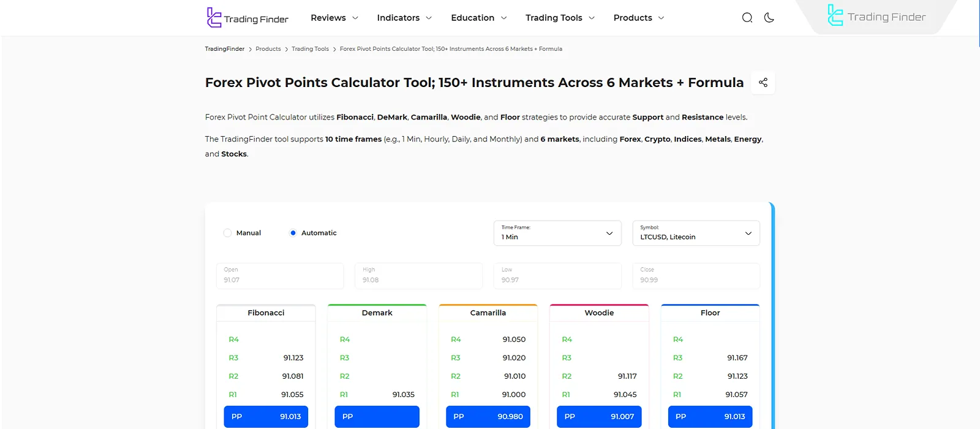Select the Camarilla card header
980x429 pixels.
488,313
